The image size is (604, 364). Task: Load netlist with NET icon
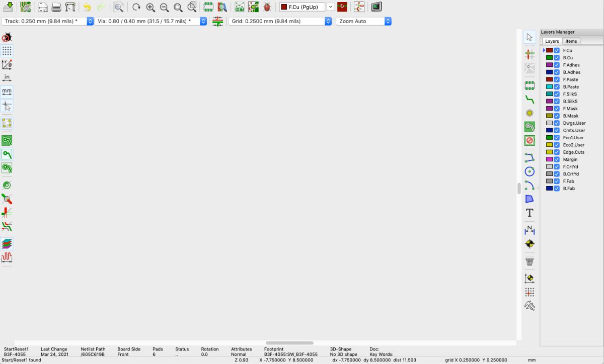240,7
